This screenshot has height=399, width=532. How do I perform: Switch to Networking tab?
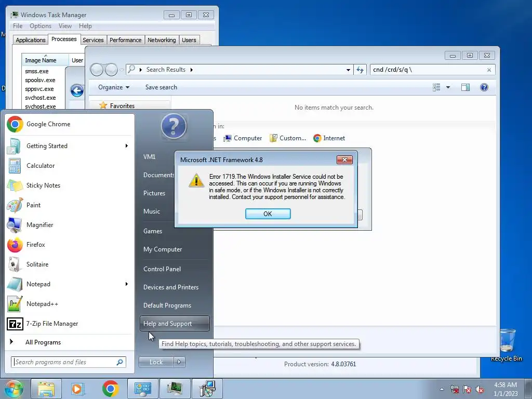tap(162, 40)
